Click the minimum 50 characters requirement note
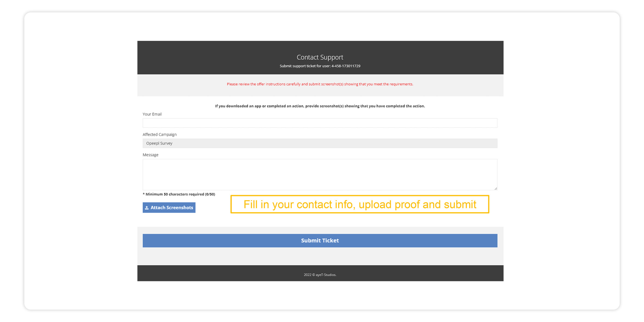The height and width of the screenshot is (322, 644). pos(179,194)
